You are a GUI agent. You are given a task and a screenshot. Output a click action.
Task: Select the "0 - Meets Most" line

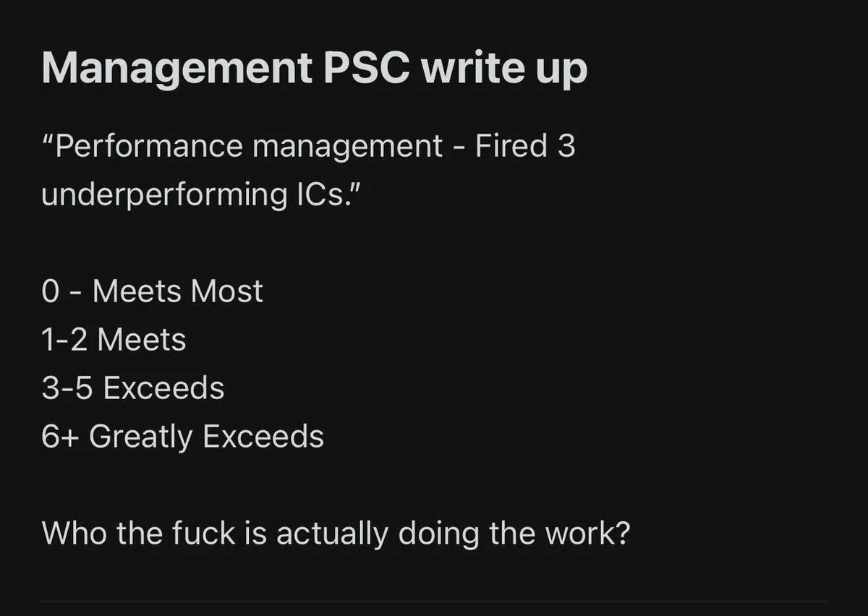click(x=152, y=292)
